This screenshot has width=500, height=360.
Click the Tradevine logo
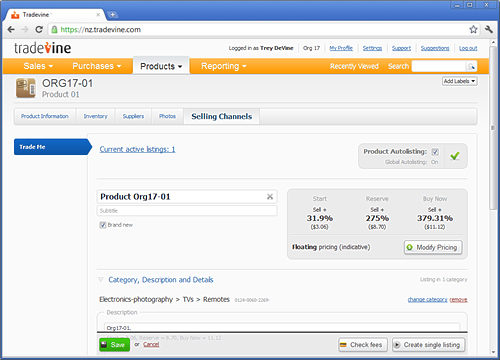tap(42, 48)
